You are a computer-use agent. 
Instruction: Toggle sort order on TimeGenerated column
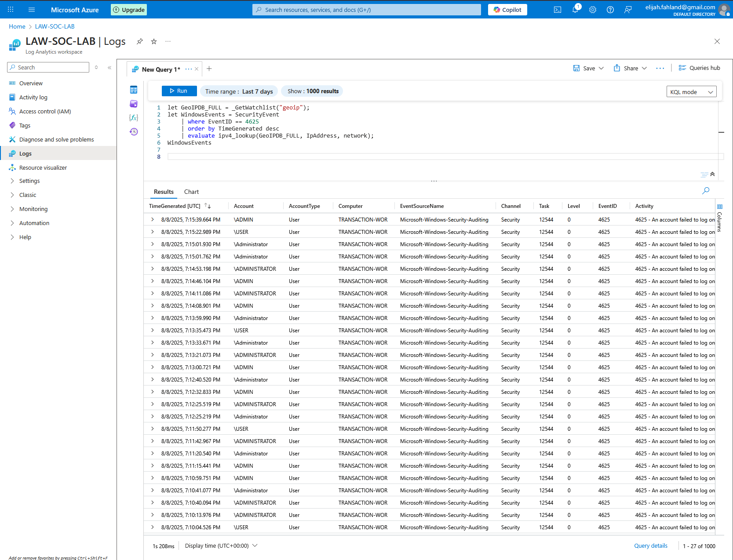(x=208, y=206)
